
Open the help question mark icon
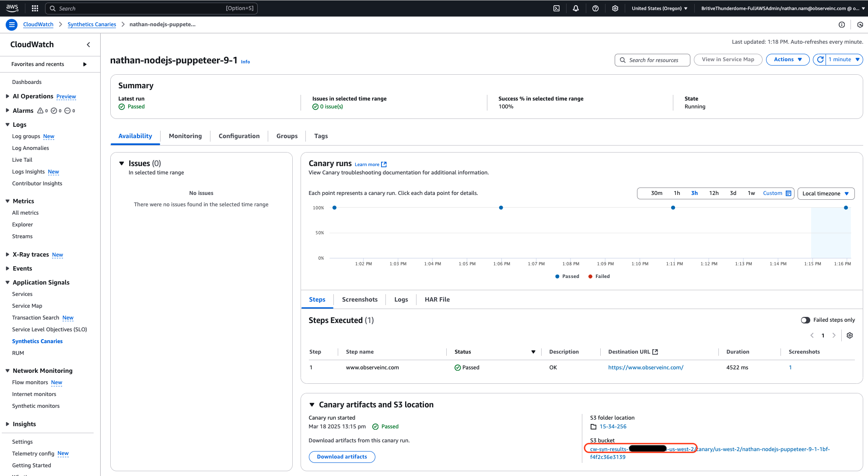click(x=595, y=8)
